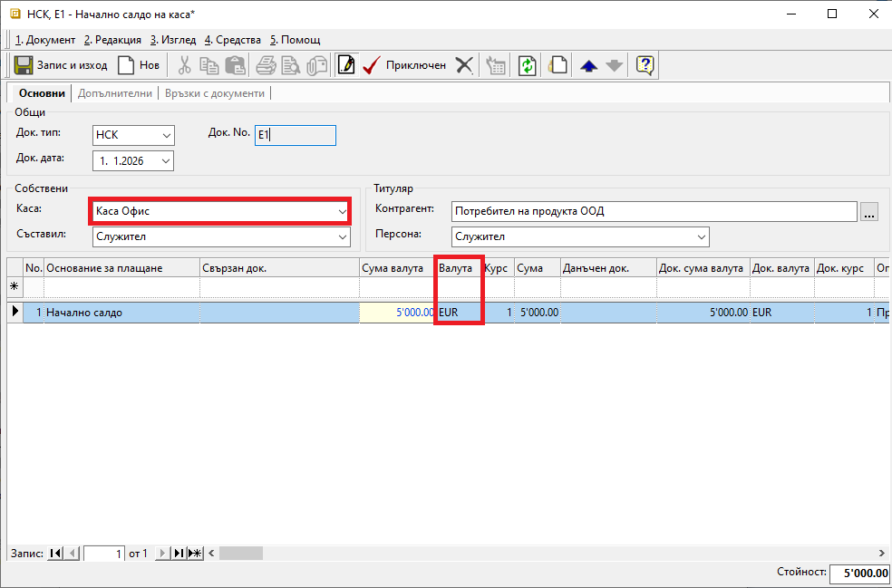The width and height of the screenshot is (892, 588).
Task: Expand the Док. тип dropdown
Action: pos(166,136)
